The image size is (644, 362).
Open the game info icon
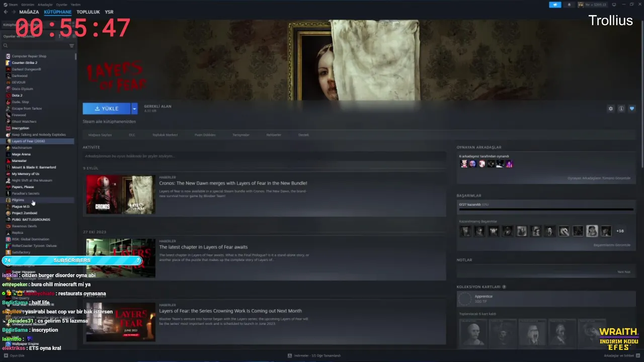(621, 109)
